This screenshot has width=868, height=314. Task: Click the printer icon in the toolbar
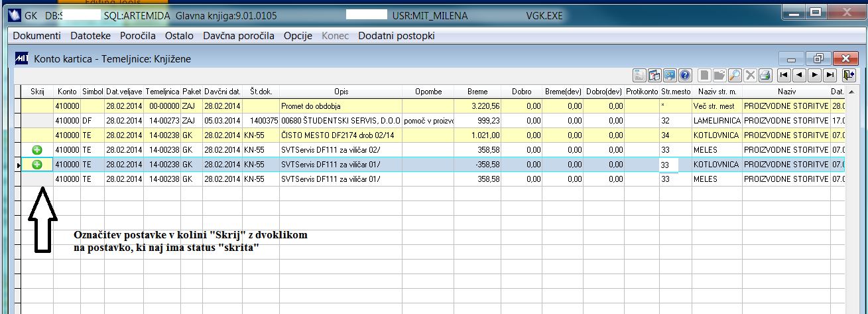765,75
